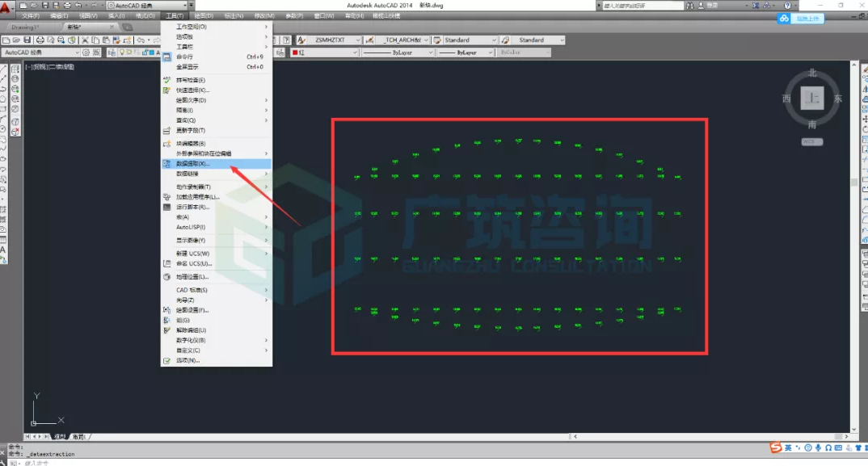868x466 pixels.
Task: Expand the 选项板 submenu
Action: pos(217,36)
